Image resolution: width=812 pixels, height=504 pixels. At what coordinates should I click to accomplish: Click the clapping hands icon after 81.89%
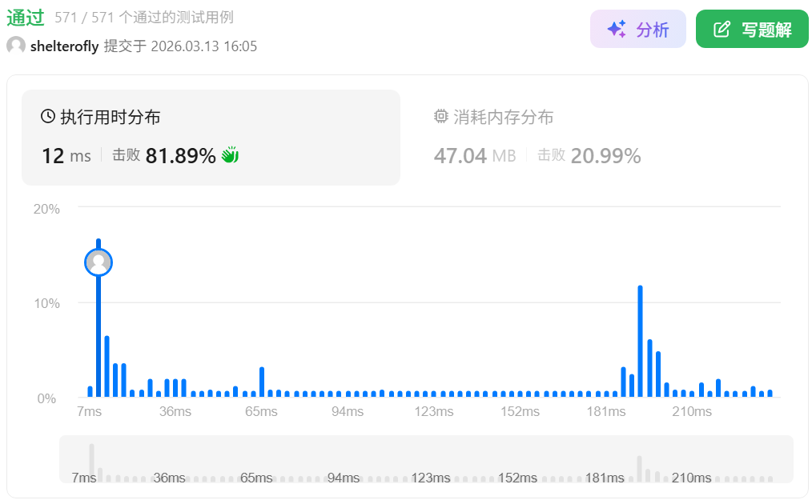click(231, 155)
